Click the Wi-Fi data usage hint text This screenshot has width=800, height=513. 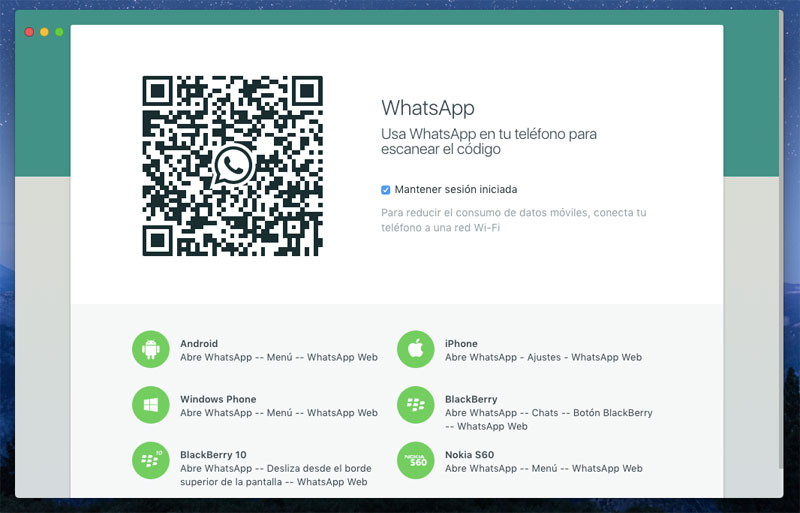point(513,220)
